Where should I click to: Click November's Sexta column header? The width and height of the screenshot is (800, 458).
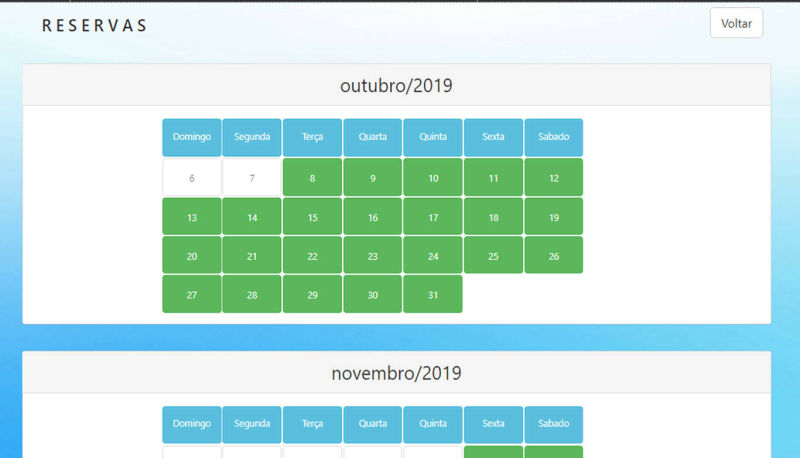coord(493,424)
